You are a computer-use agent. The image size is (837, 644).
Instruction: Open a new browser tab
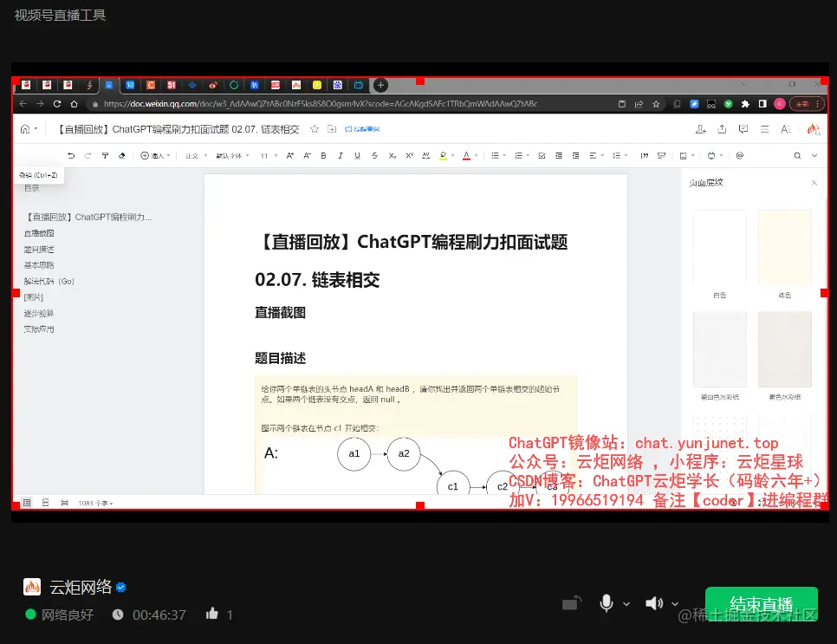[380, 85]
